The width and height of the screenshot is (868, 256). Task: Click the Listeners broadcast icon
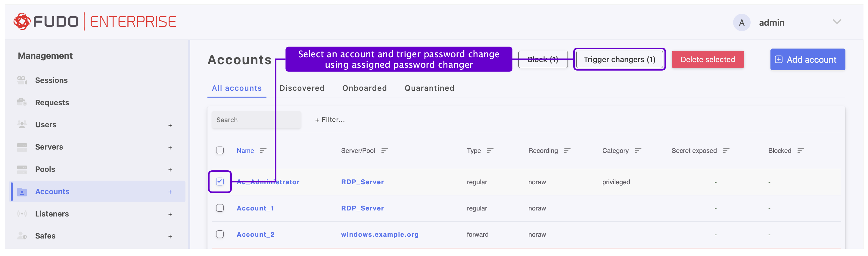click(22, 214)
